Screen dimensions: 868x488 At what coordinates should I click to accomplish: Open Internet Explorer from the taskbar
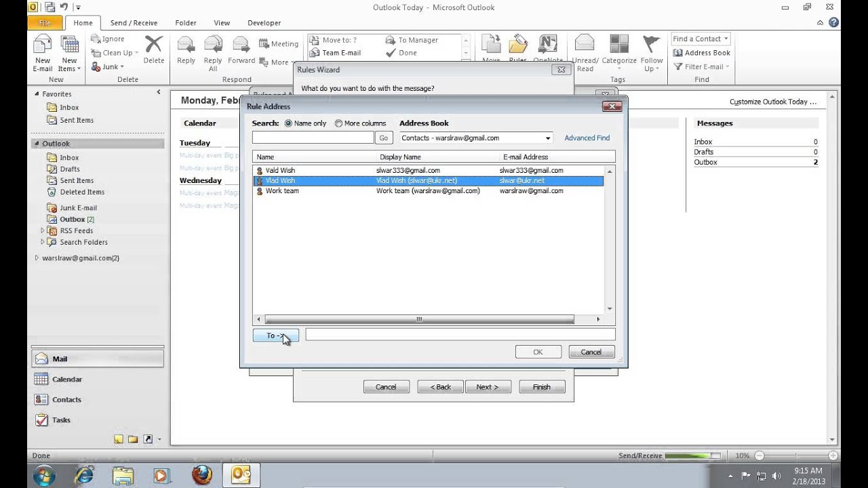point(84,474)
